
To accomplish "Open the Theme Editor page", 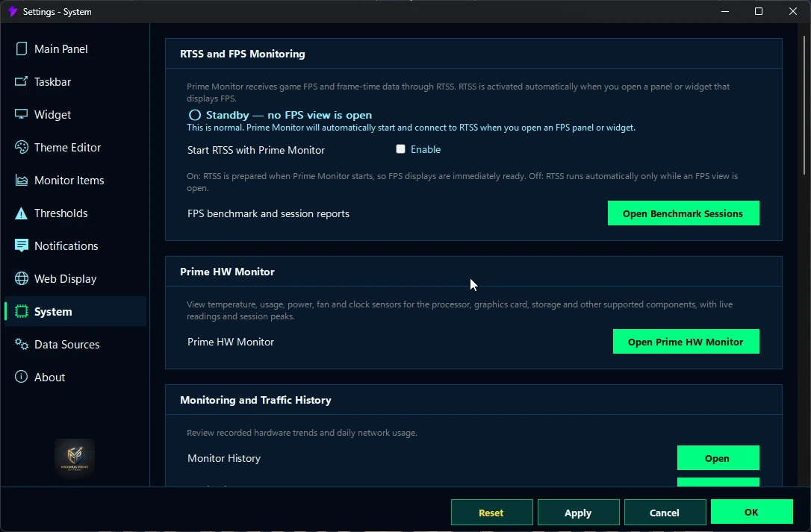I will 75,147.
